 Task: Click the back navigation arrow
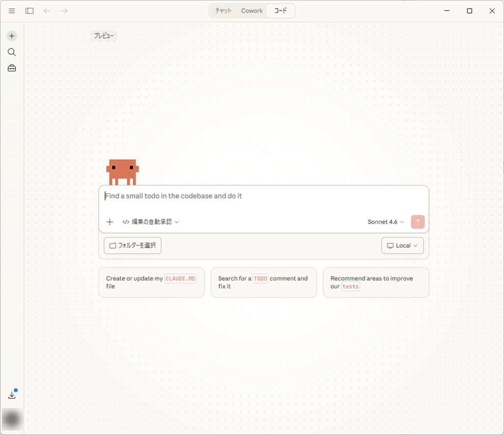coord(47,11)
